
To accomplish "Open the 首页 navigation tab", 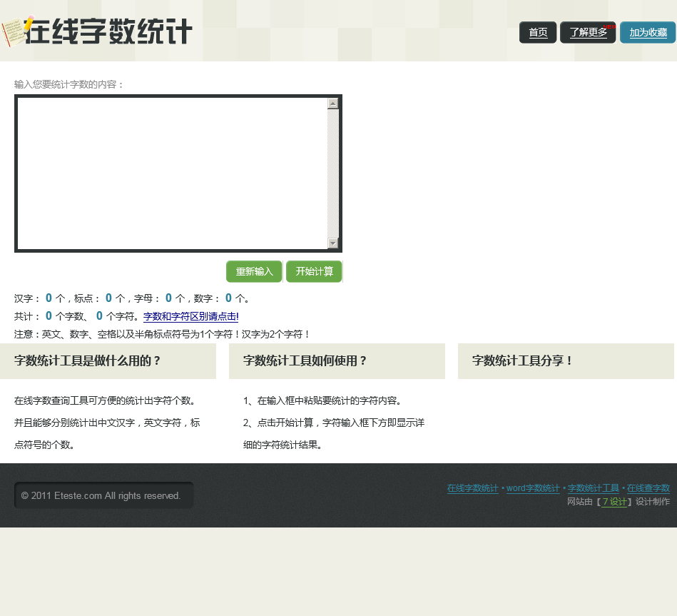I will pyautogui.click(x=538, y=32).
